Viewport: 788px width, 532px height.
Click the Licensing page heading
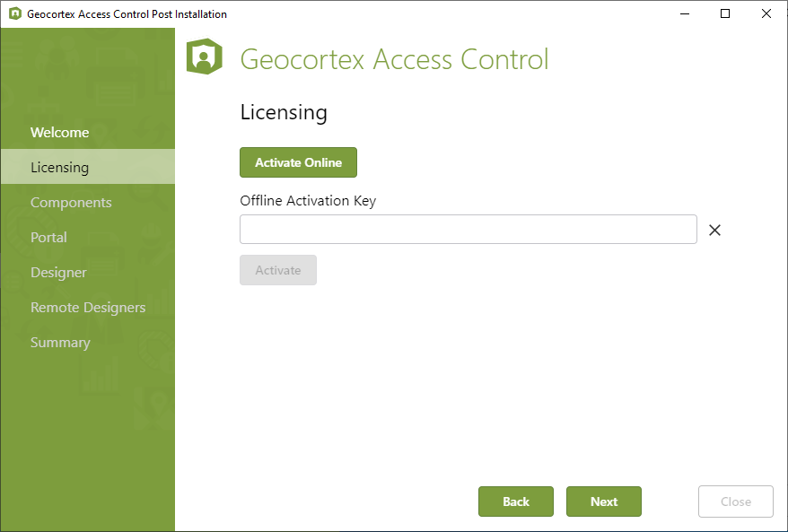click(284, 112)
